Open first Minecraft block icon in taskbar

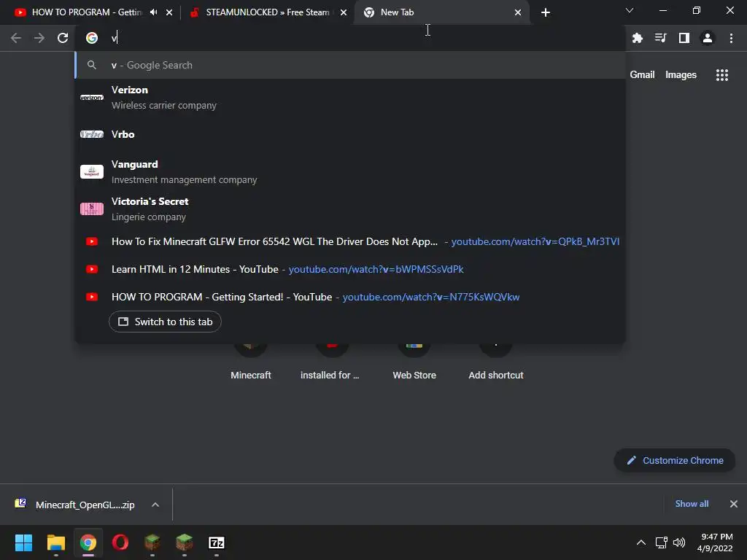click(x=152, y=542)
